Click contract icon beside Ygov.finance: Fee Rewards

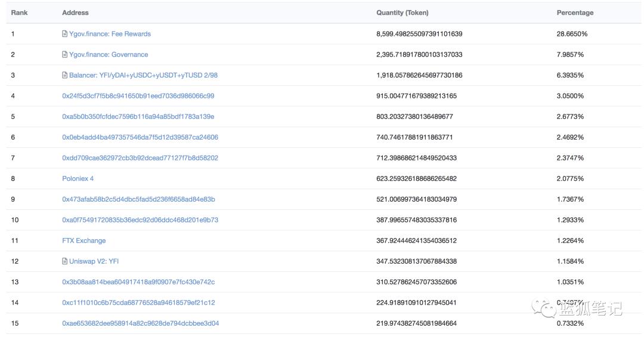point(65,34)
